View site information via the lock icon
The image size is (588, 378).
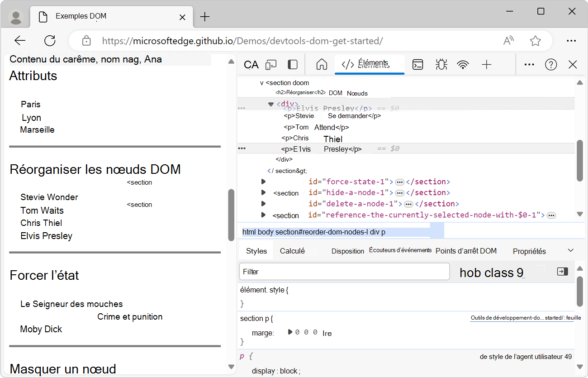click(86, 41)
